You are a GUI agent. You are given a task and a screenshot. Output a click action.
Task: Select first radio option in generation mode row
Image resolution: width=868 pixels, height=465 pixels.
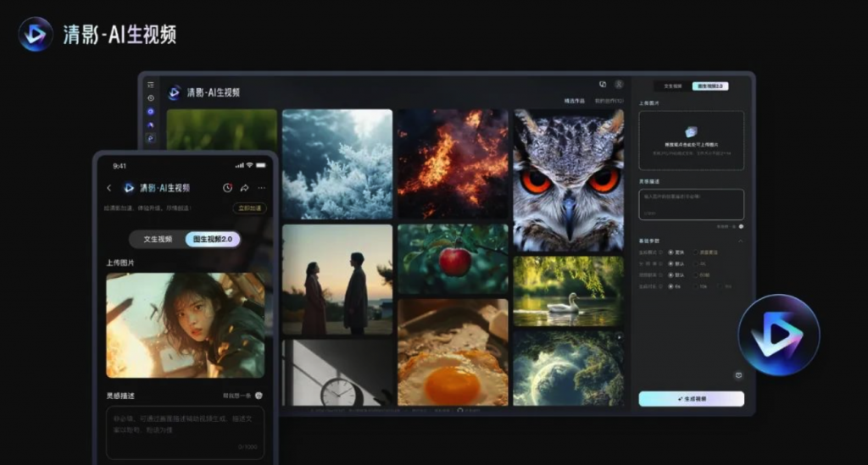coord(671,252)
